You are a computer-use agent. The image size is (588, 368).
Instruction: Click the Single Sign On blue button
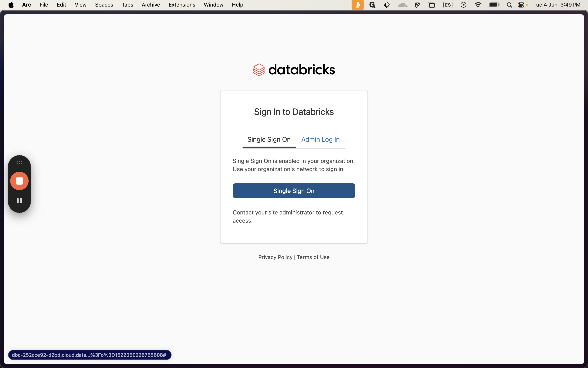pos(294,191)
